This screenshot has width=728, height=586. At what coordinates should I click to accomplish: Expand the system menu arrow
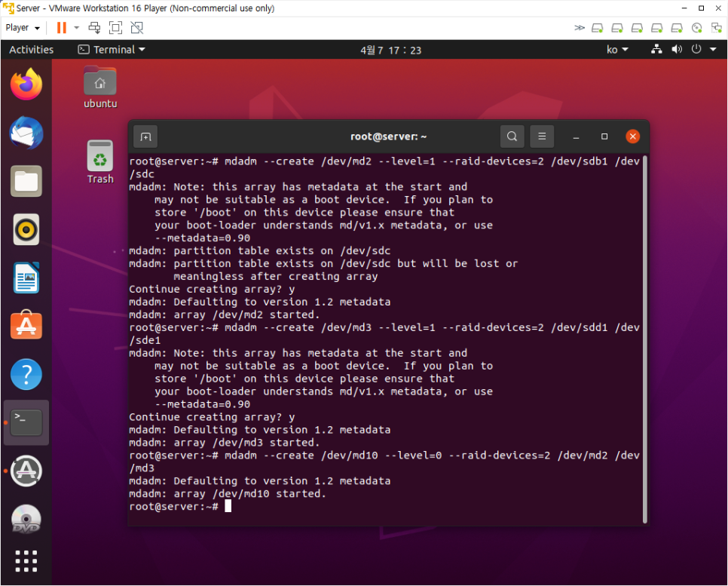713,49
